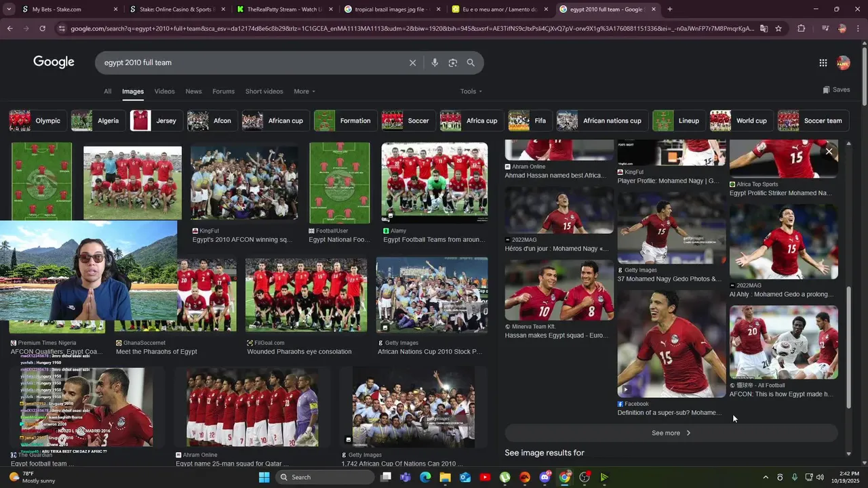Open OBS Studio from the taskbar
The height and width of the screenshot is (488, 868).
click(585, 477)
